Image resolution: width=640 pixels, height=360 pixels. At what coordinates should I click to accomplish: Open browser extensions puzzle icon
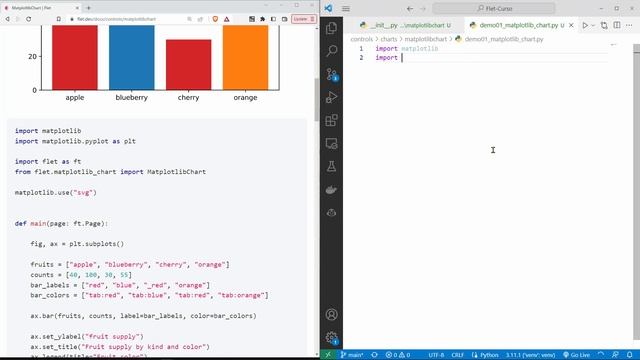point(262,19)
